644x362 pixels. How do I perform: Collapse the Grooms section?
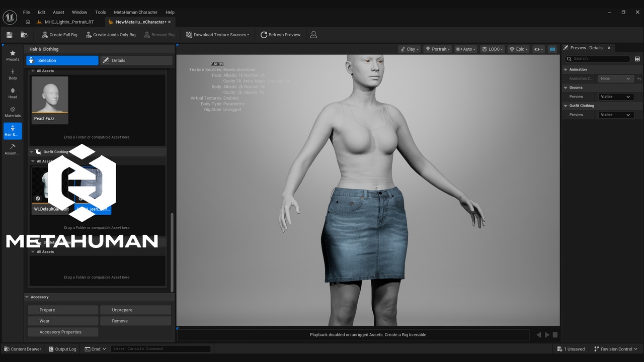[x=566, y=87]
